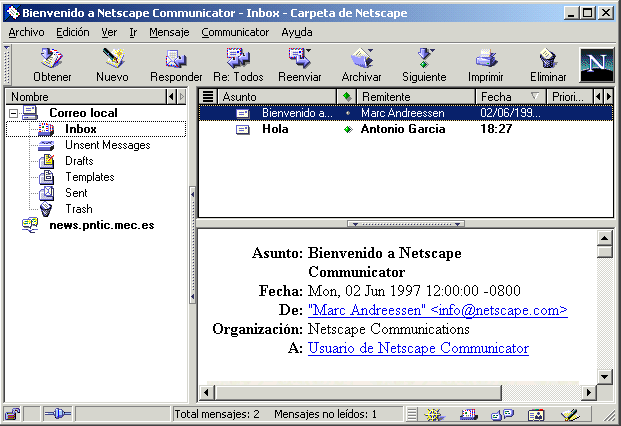Select news.pntic.mec.es news server
The width and height of the screenshot is (621, 426).
coord(101,225)
